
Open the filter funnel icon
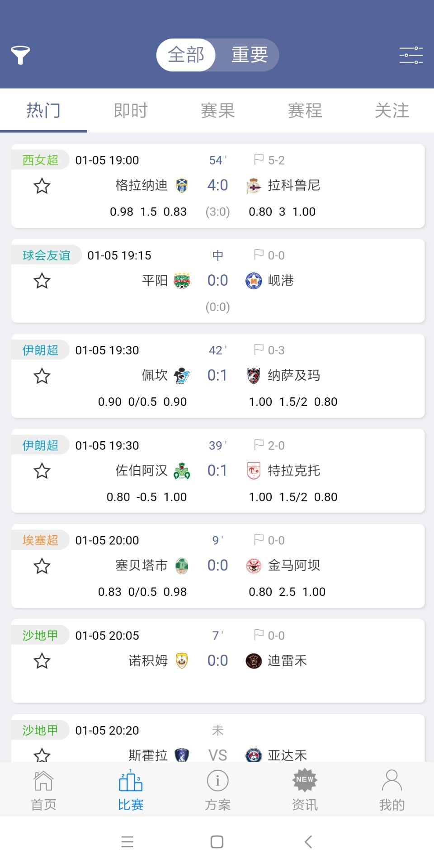pos(20,55)
